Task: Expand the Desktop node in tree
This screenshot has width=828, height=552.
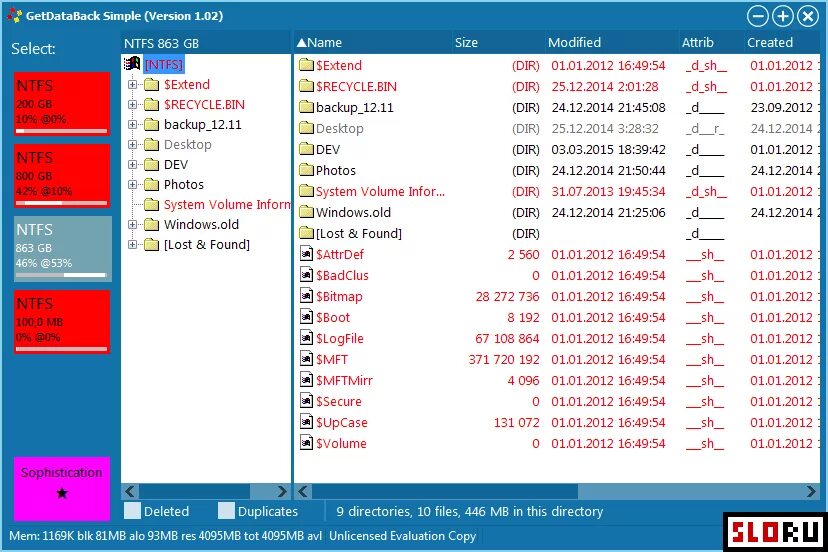Action: (133, 145)
